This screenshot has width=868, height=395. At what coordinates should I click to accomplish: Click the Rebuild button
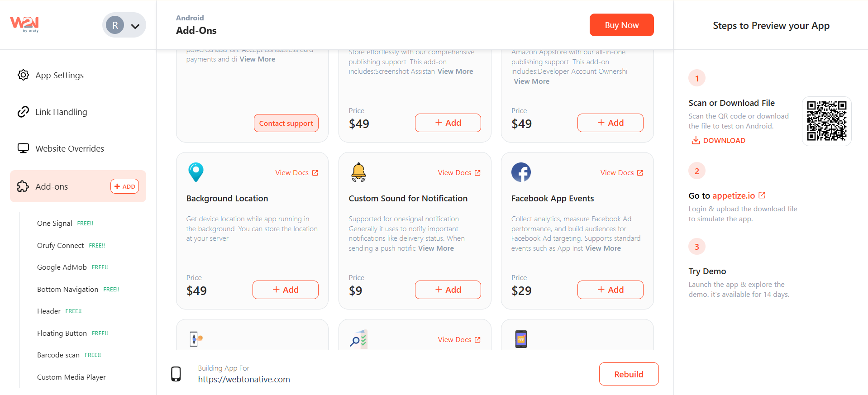click(x=629, y=374)
